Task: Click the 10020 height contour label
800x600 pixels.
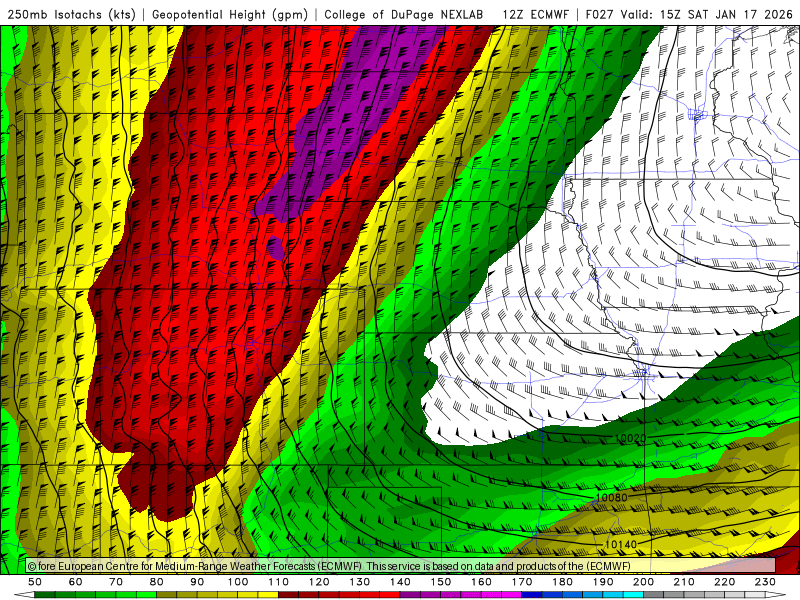Action: 630,438
